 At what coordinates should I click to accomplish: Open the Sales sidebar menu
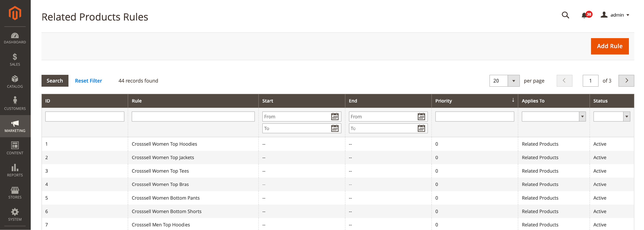point(15,60)
